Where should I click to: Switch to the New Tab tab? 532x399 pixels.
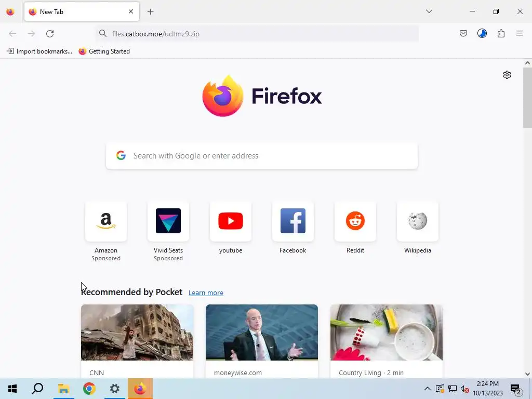point(82,11)
